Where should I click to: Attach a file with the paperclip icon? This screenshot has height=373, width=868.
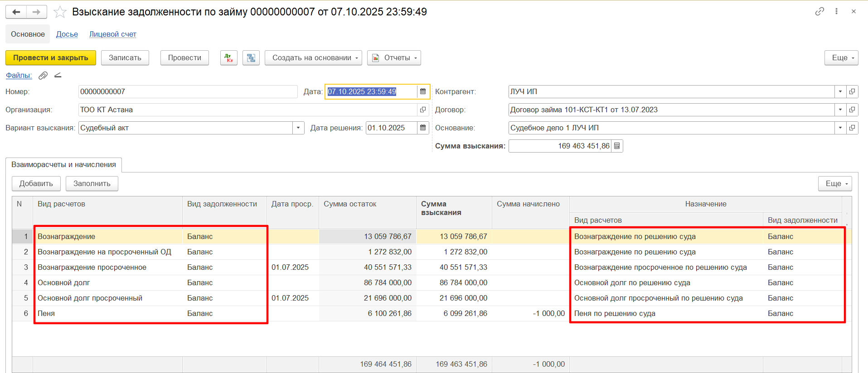point(43,76)
